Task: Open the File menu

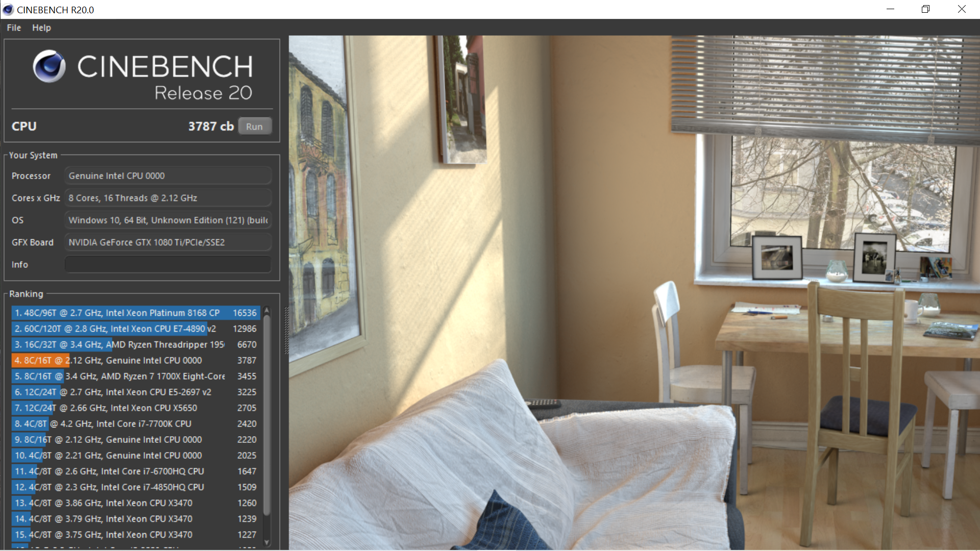Action: coord(14,28)
